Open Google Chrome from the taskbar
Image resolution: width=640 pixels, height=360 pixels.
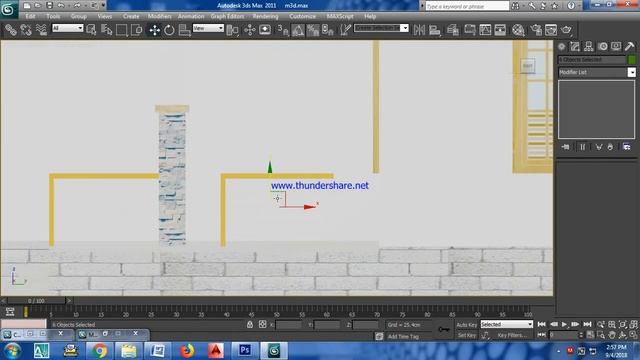coord(99,350)
